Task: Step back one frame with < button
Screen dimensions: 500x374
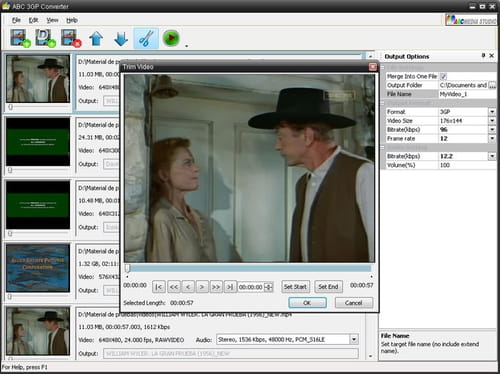Action: coord(188,287)
